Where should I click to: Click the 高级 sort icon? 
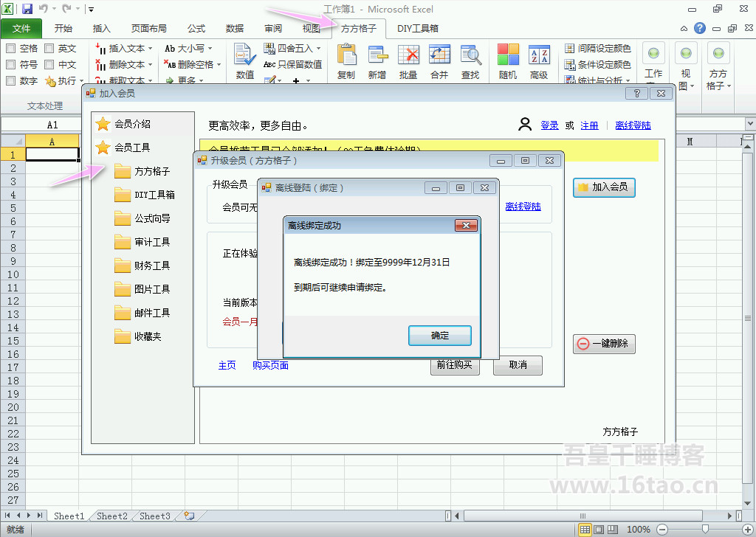pyautogui.click(x=539, y=56)
